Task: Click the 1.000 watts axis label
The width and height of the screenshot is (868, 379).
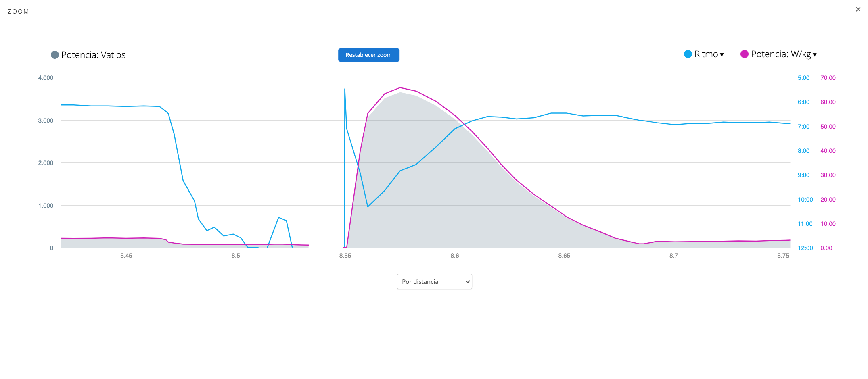Action: [46, 206]
